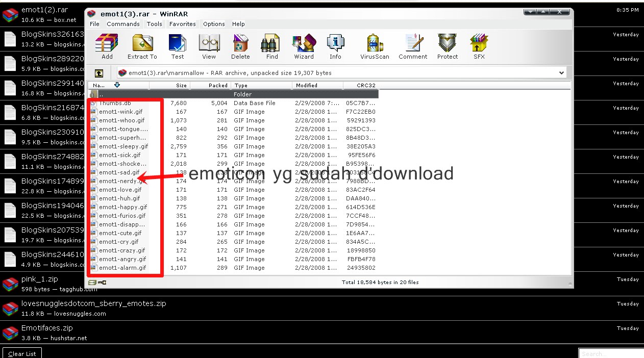The height and width of the screenshot is (358, 644).
Task: Click the BlogSkins326163 file icon in downloads list
Action: tap(10, 39)
